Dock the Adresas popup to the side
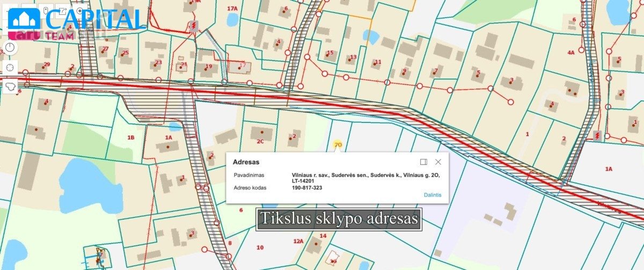Screen dimensions: 644x270 tap(423, 162)
